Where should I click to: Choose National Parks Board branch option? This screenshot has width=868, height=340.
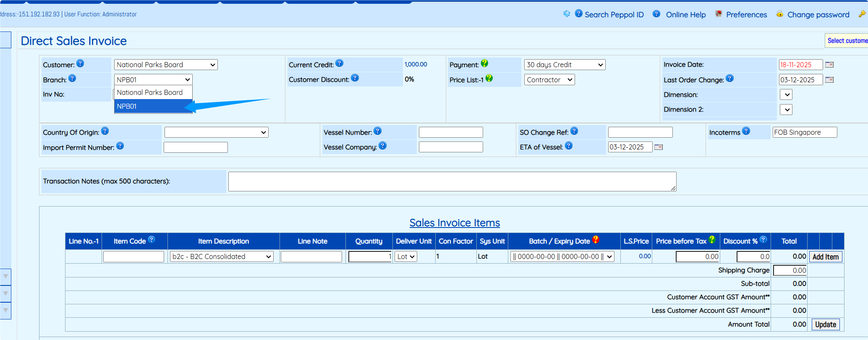153,92
